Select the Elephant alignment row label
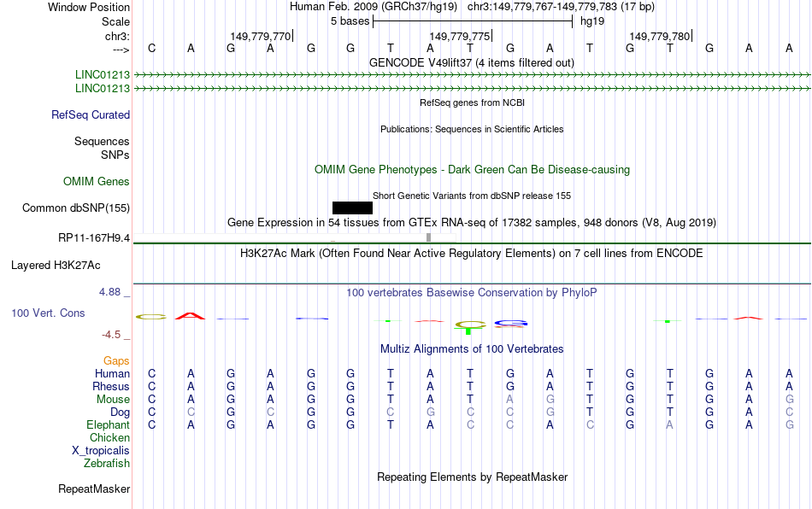 coord(108,424)
